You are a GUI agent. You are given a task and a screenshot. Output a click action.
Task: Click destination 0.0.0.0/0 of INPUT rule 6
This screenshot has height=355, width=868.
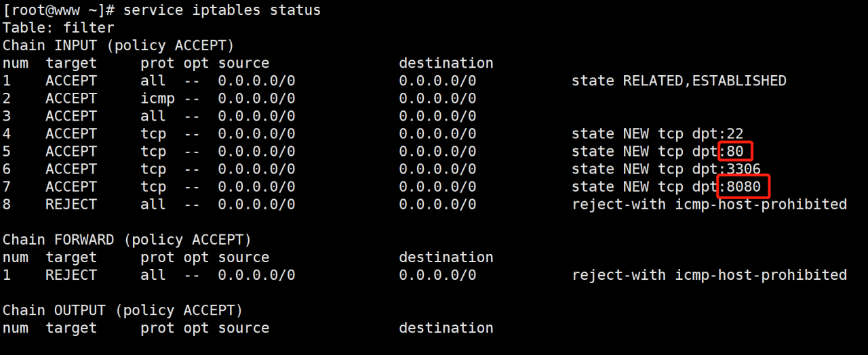coord(437,169)
